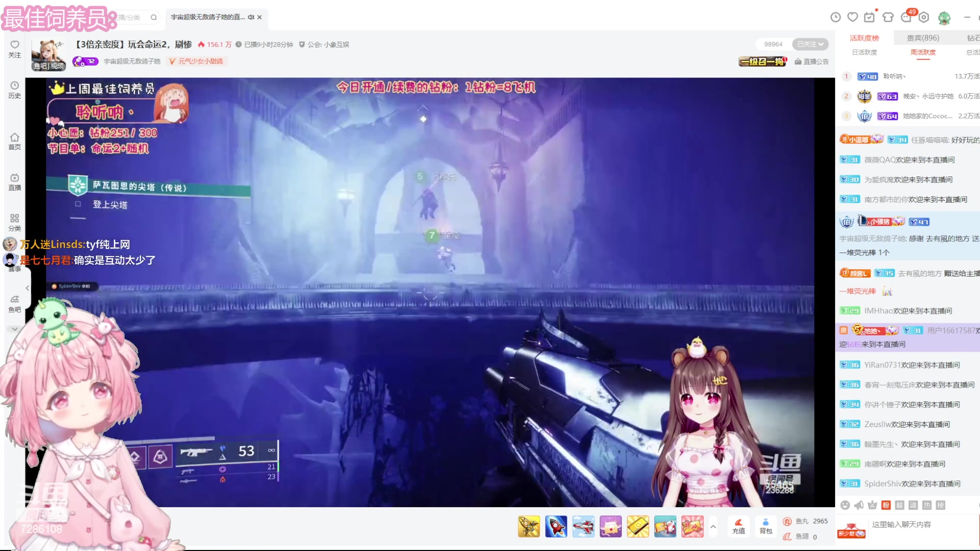
Task: Click the 充值 recharge button
Action: point(739,526)
